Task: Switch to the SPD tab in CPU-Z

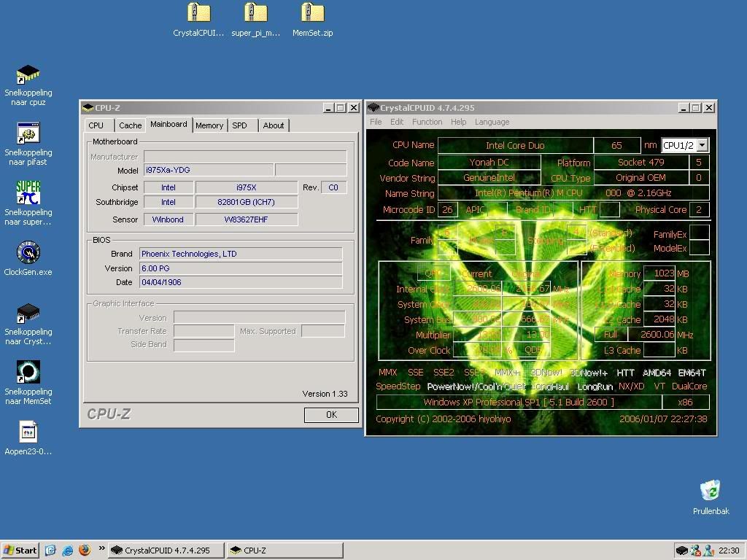Action: [239, 125]
